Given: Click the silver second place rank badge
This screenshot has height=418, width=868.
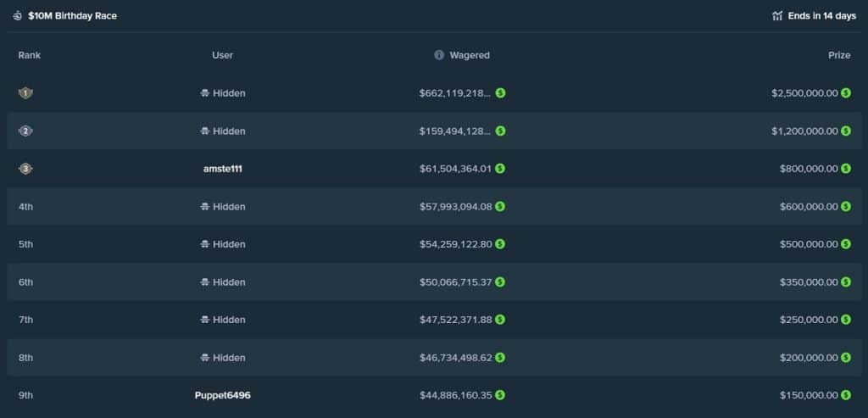Looking at the screenshot, I should pos(25,131).
